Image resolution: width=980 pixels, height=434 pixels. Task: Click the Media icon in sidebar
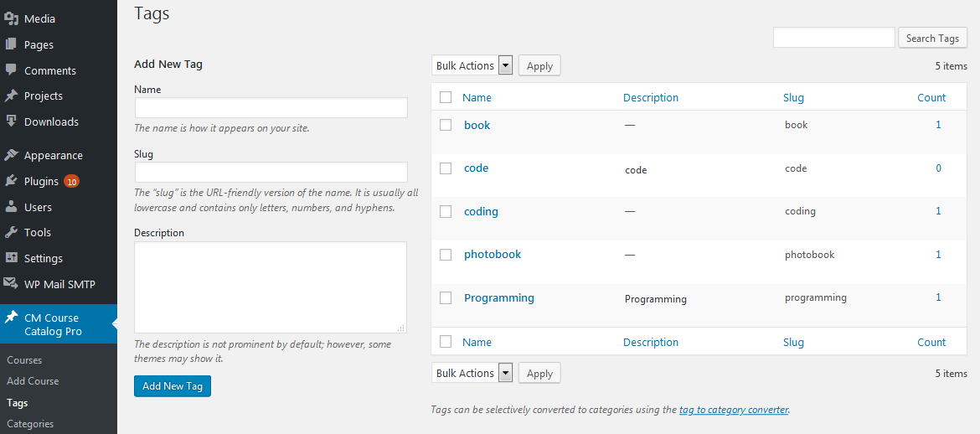(x=11, y=18)
